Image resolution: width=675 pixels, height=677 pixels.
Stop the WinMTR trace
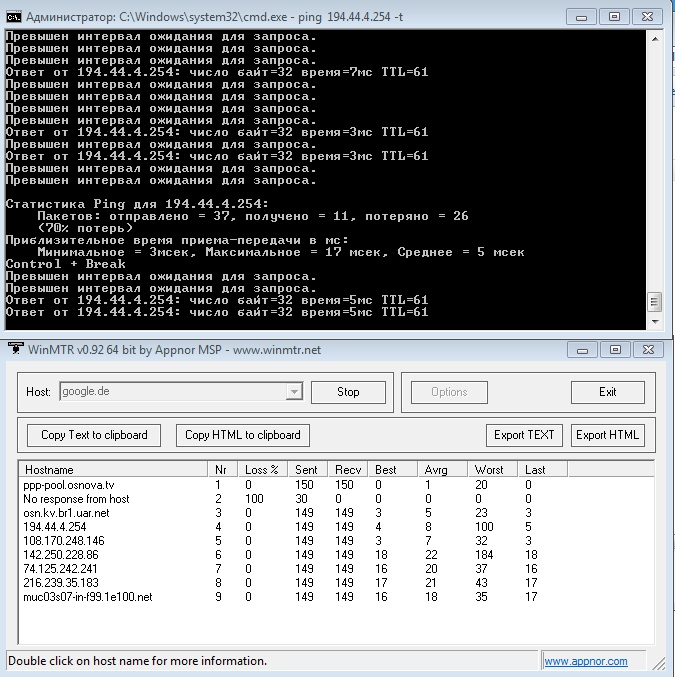(x=348, y=392)
